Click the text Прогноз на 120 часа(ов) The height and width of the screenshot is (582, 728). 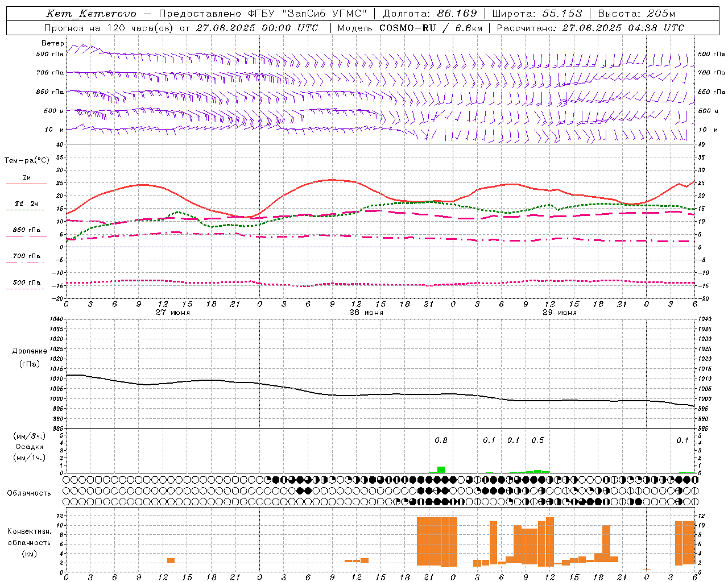(109, 28)
